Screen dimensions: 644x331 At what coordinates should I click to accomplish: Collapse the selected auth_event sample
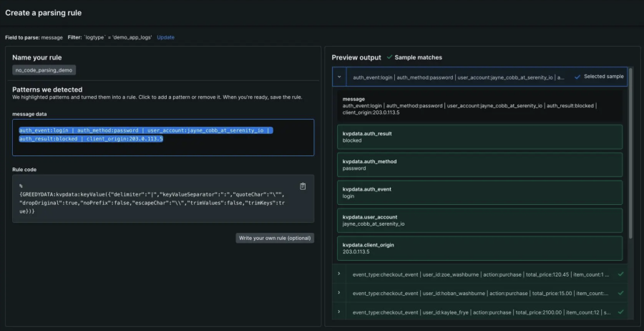[x=339, y=77]
